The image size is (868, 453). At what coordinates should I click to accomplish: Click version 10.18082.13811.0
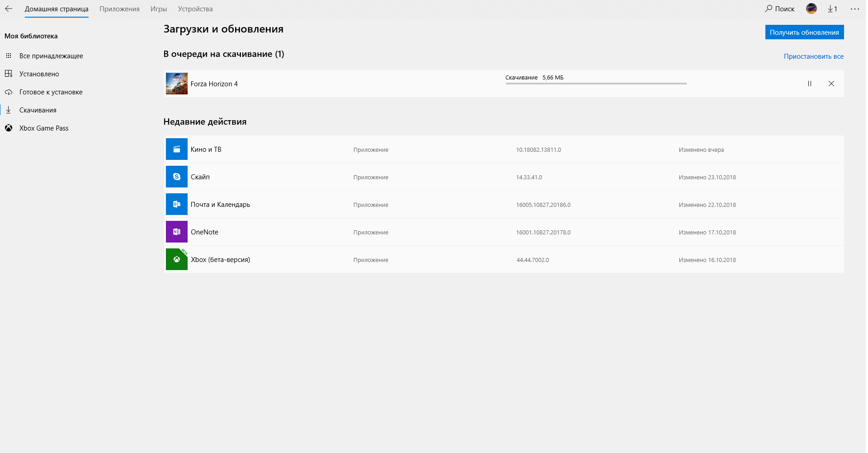coord(538,150)
